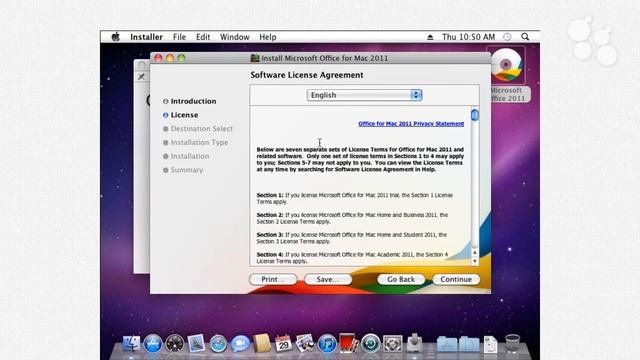Click the Section 2 license paragraph
The height and width of the screenshot is (360, 640).
tap(352, 218)
